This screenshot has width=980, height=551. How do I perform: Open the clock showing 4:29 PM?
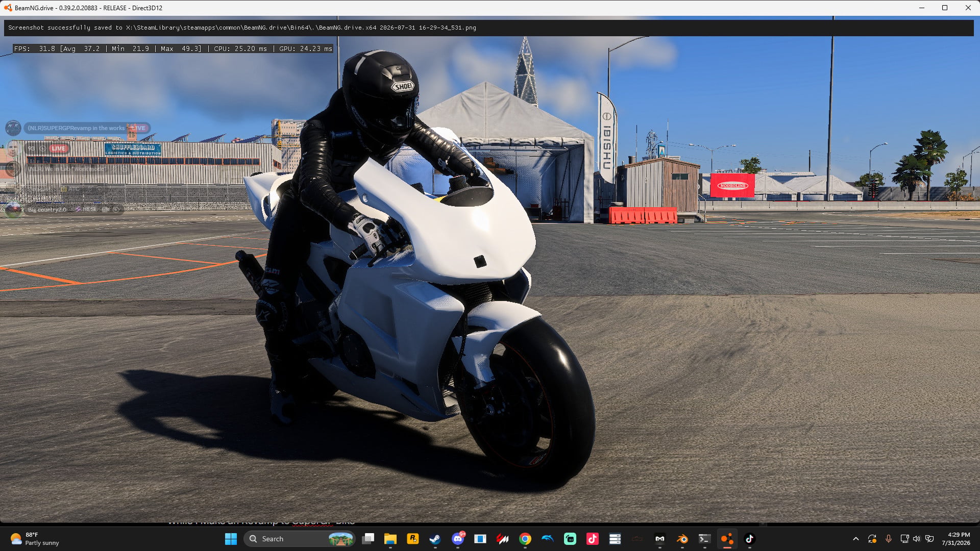[x=956, y=539]
